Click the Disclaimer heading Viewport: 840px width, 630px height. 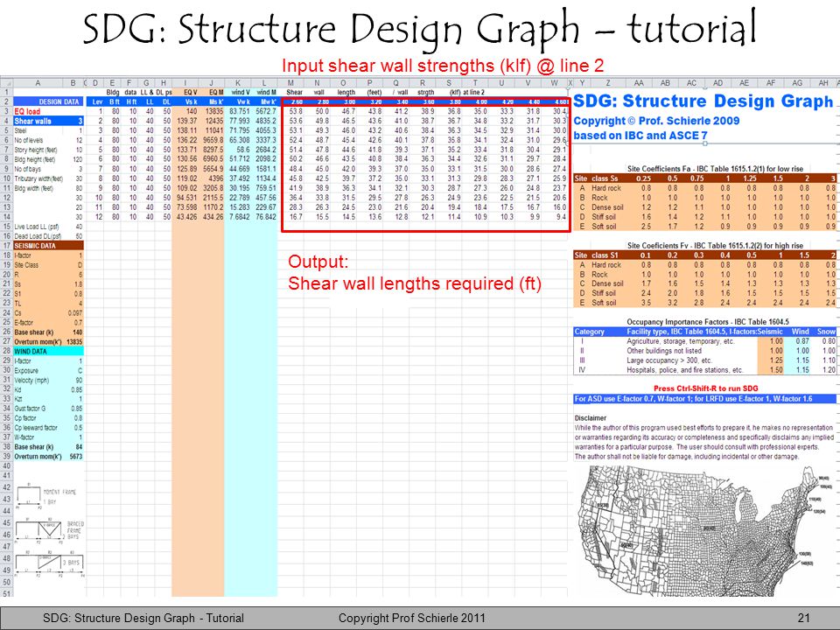tap(590, 418)
